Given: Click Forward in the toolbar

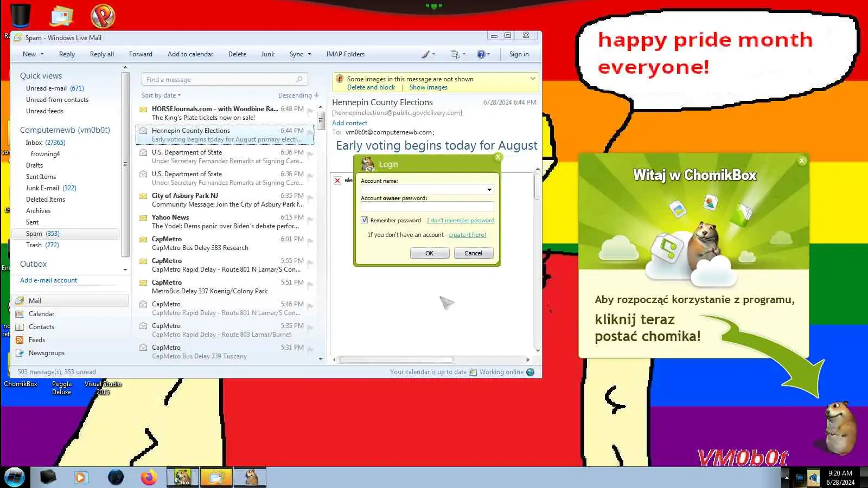Looking at the screenshot, I should click(x=141, y=54).
